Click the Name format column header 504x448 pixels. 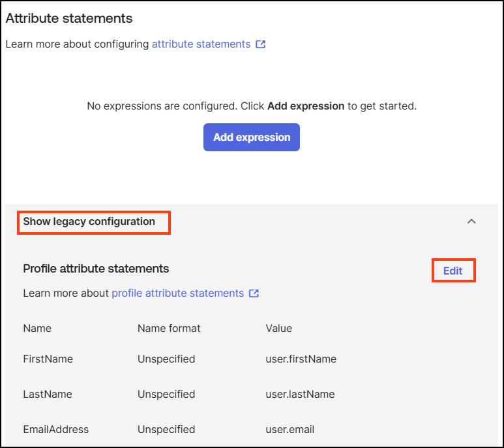tap(169, 328)
